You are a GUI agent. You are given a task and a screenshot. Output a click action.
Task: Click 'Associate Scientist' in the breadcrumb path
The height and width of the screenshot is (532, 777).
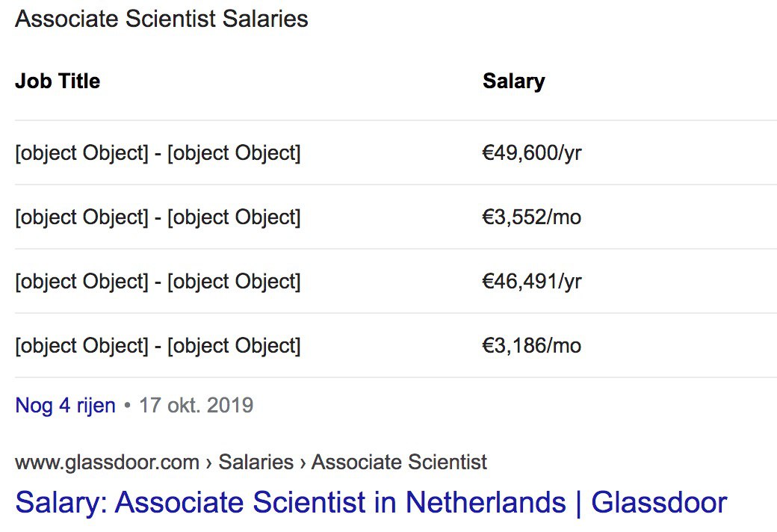click(x=399, y=462)
